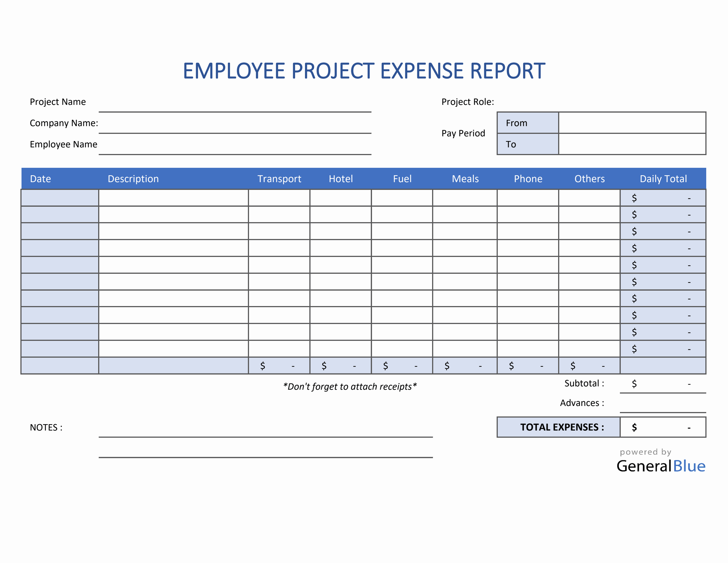Click the Total Expenses amount cell
The height and width of the screenshot is (563, 728).
click(x=663, y=427)
